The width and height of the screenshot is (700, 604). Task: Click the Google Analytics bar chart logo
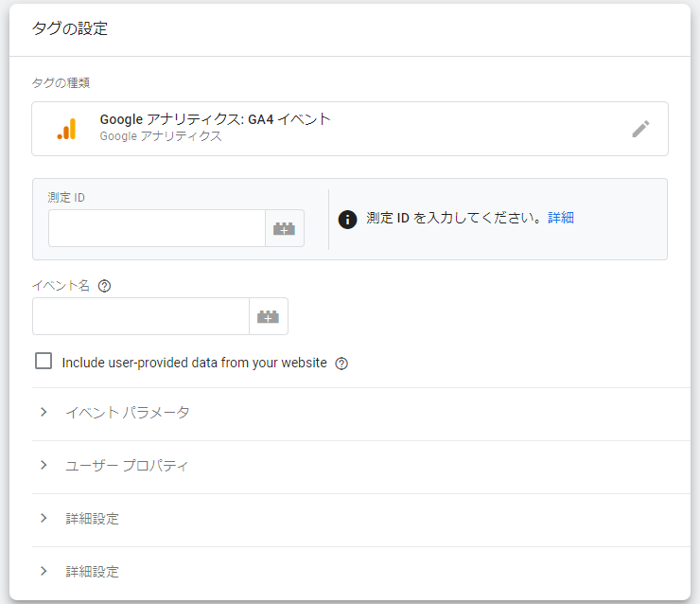(66, 129)
